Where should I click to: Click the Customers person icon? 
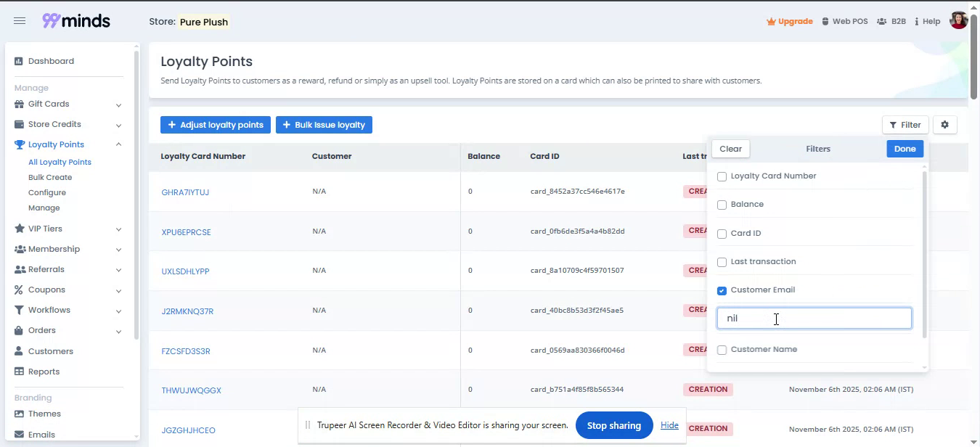pyautogui.click(x=20, y=352)
